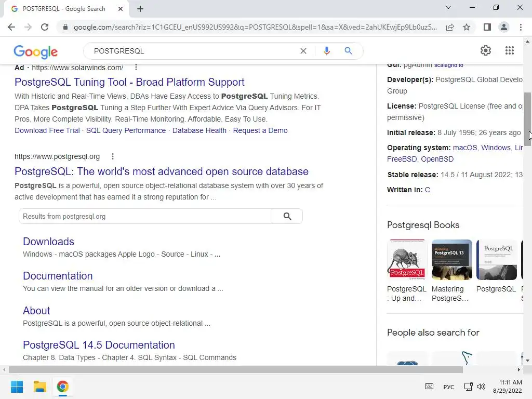View site information lock icon

click(x=65, y=27)
